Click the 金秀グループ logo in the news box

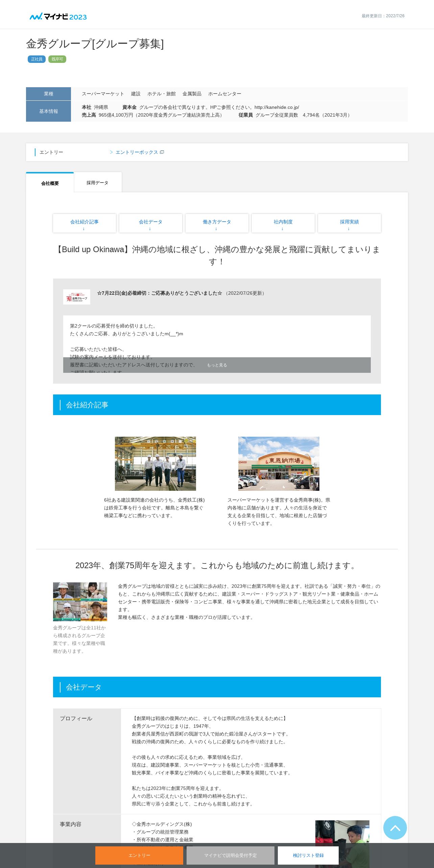(x=77, y=297)
